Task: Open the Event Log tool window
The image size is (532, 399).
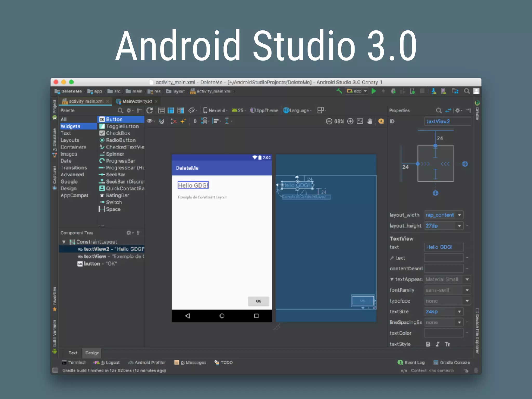Action: pos(411,363)
